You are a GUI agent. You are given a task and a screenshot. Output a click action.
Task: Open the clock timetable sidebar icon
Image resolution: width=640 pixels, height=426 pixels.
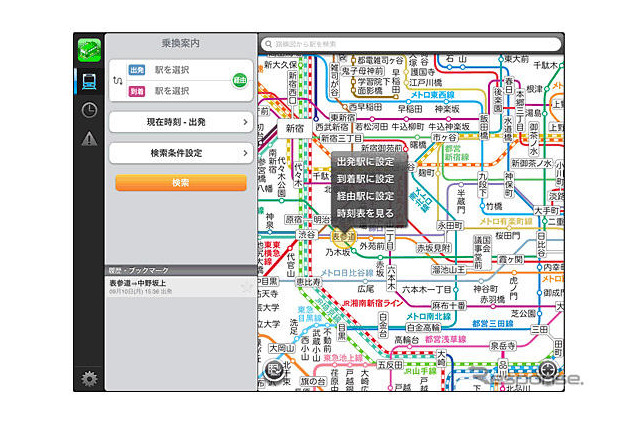89,110
